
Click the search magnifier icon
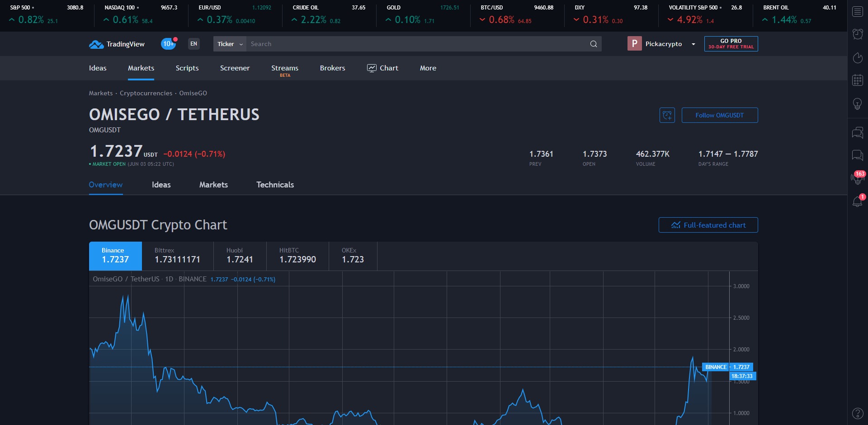click(x=594, y=44)
